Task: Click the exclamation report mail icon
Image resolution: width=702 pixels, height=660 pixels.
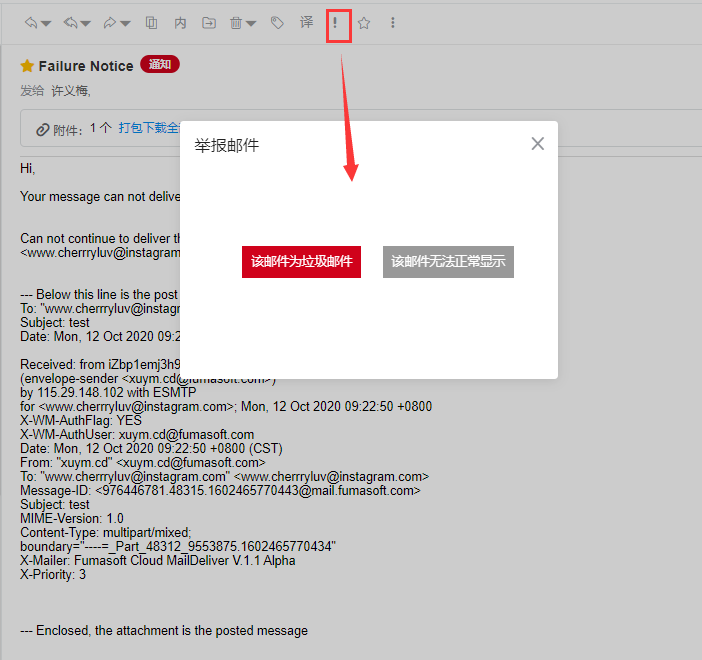Action: [x=336, y=23]
